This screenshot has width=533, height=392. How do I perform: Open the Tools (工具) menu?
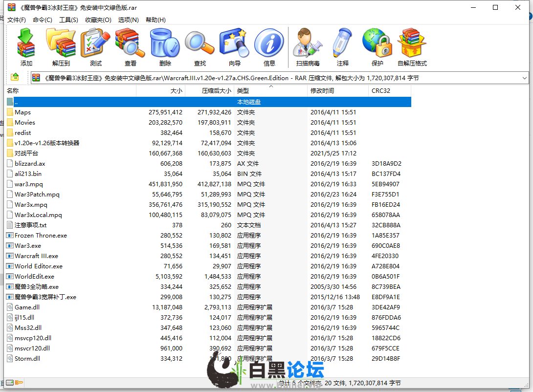(68, 20)
